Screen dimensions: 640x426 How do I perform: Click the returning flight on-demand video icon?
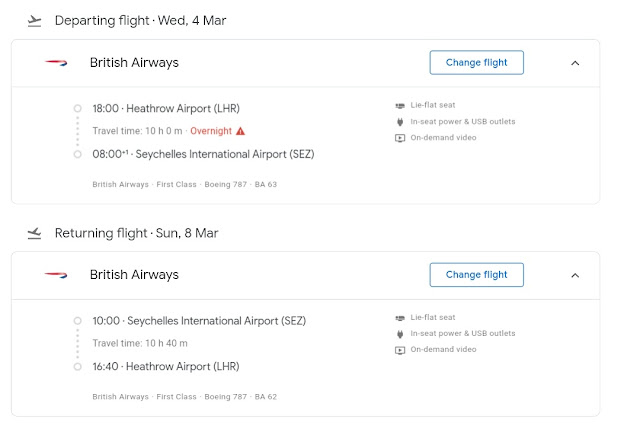[400, 350]
